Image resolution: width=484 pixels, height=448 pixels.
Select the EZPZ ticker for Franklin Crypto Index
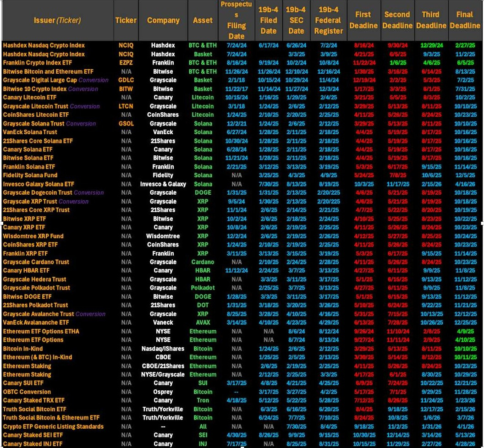[x=126, y=63]
